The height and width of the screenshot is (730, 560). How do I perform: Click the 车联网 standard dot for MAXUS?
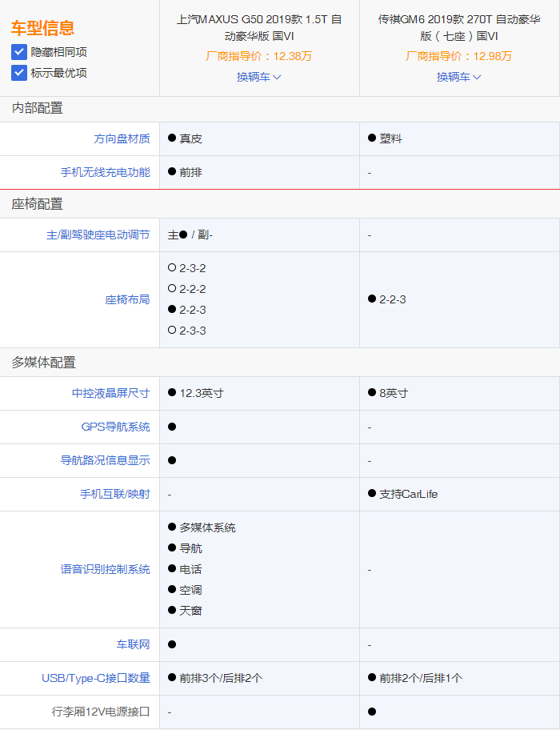point(172,644)
